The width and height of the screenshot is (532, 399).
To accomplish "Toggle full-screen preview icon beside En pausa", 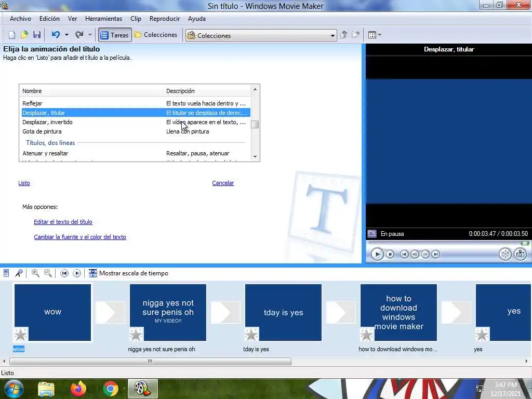I will coord(372,234).
